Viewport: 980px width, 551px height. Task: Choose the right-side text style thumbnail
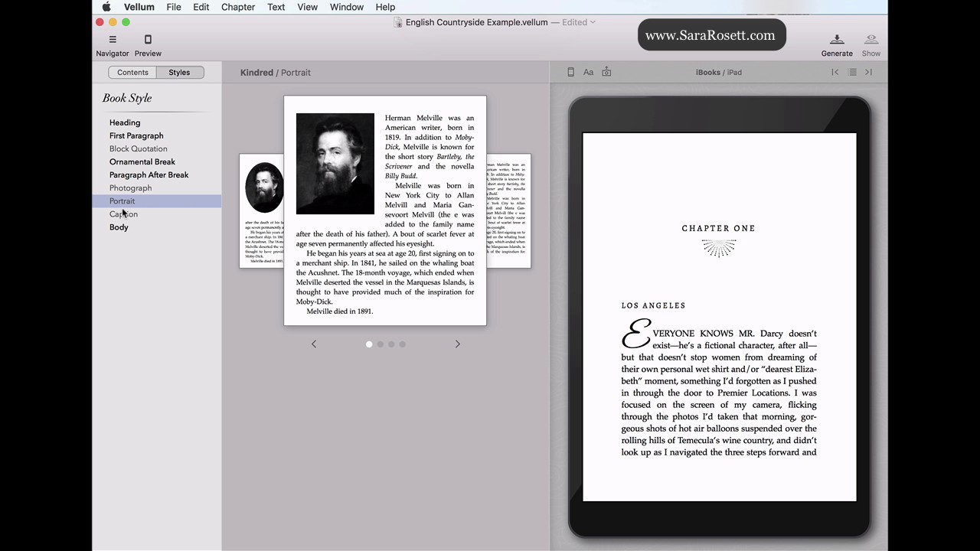click(508, 210)
